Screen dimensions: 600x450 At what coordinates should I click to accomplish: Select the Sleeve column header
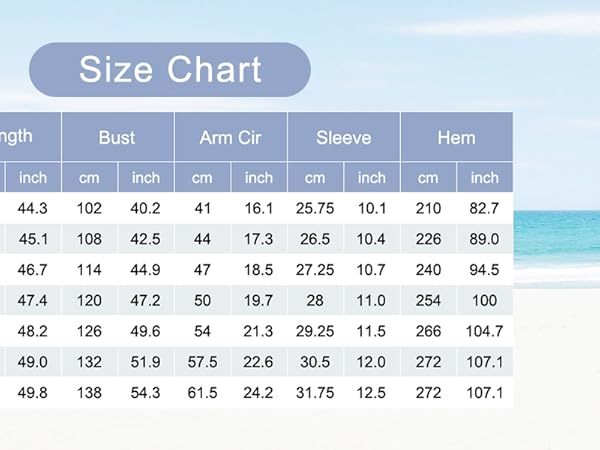(x=344, y=137)
